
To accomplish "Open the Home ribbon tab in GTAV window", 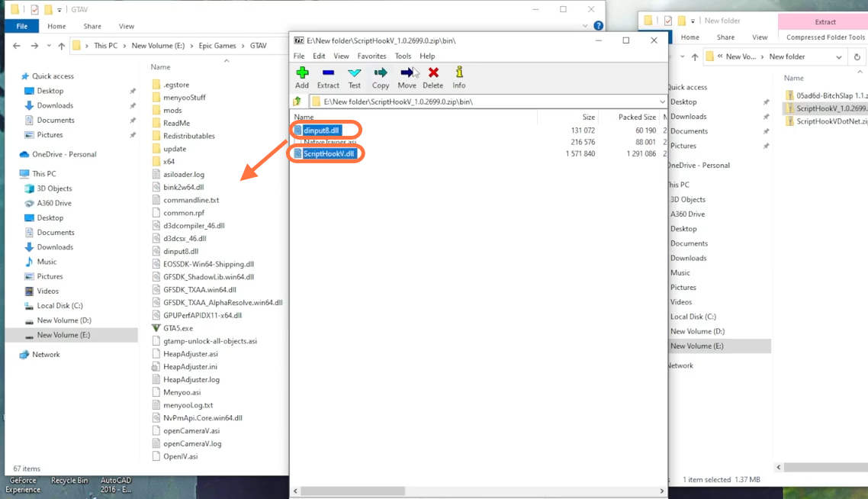I will [x=56, y=26].
